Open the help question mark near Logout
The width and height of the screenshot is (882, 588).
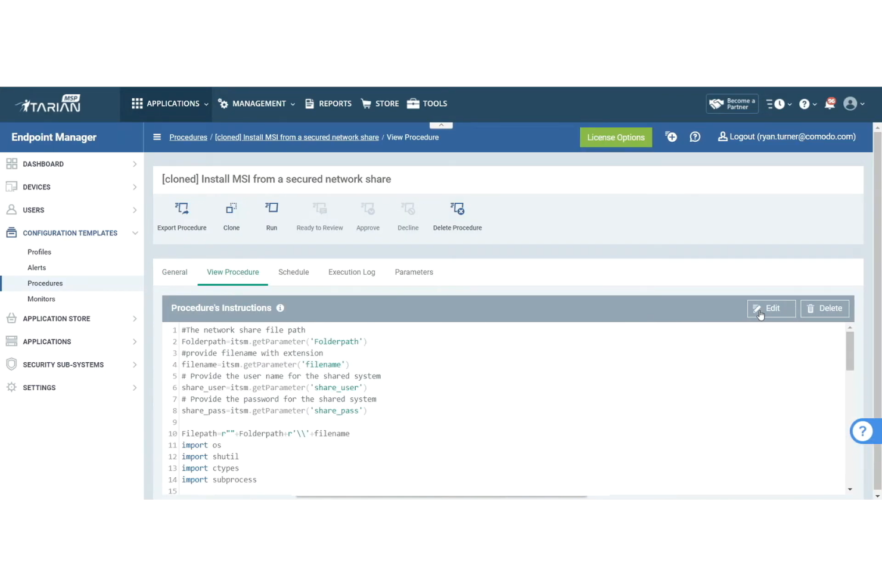[695, 137]
